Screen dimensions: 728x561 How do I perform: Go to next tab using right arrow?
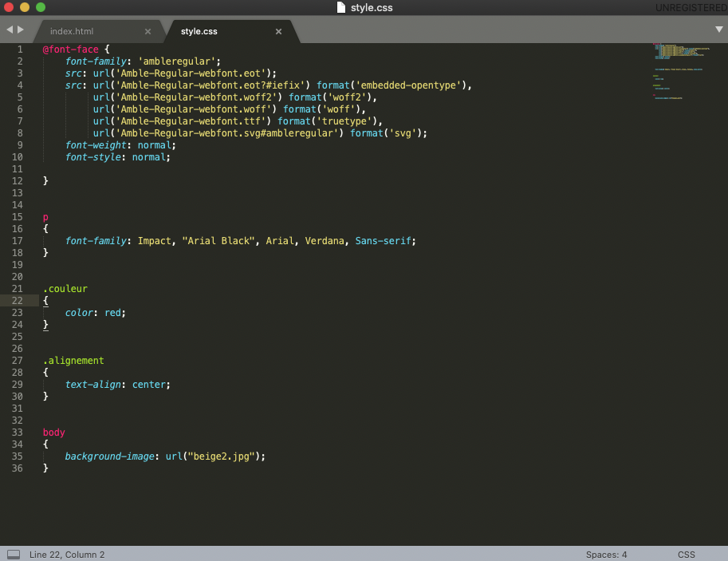click(22, 30)
